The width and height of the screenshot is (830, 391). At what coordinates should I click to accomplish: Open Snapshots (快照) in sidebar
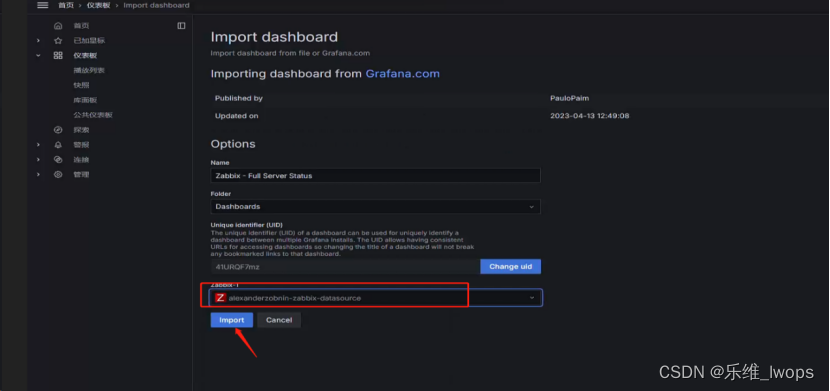[81, 85]
